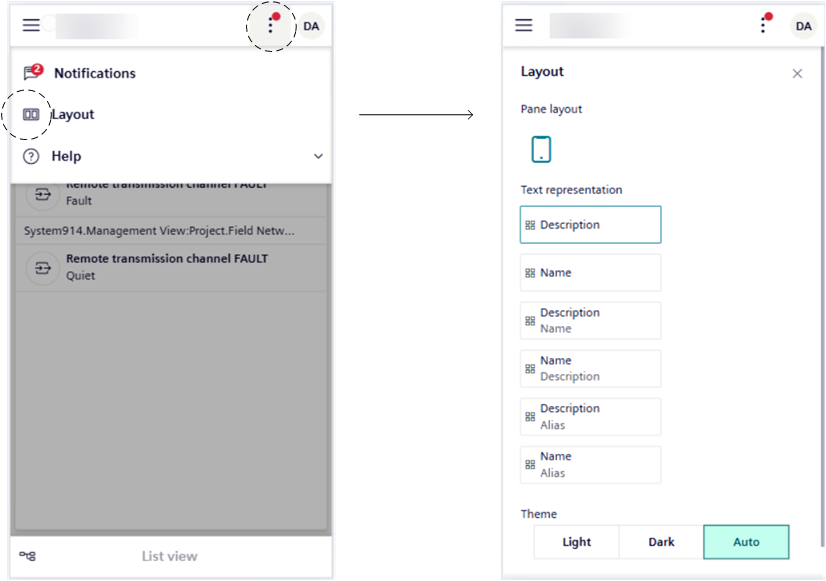
Task: Choose Description text representation
Action: 590,225
